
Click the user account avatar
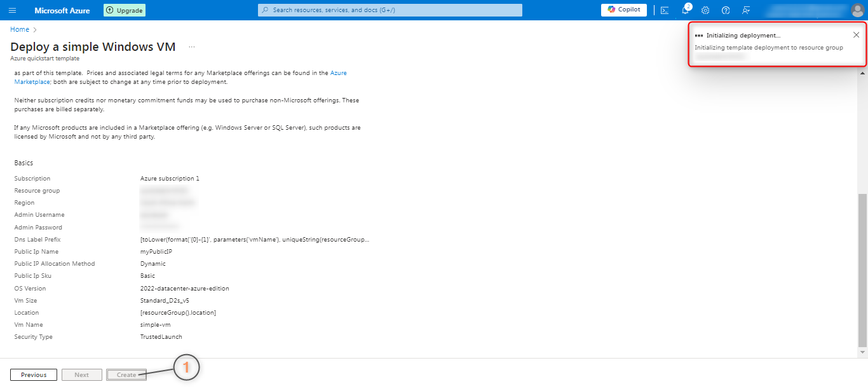click(858, 10)
